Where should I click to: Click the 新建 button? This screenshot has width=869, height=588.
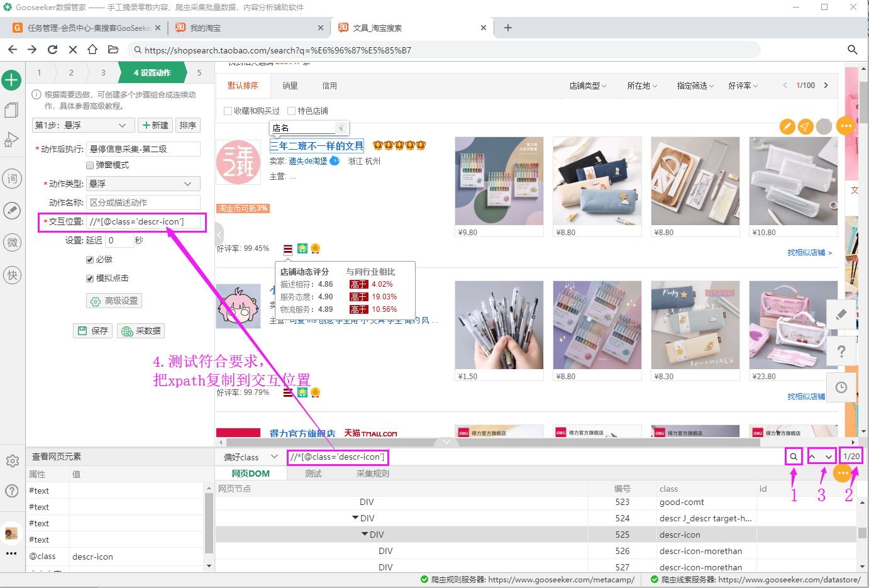(155, 125)
